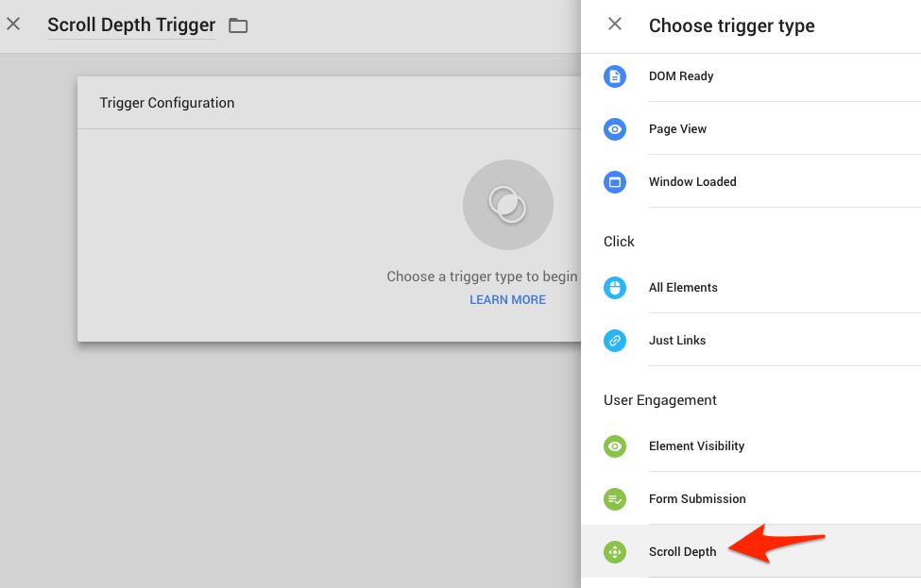Viewport: 921px width, 588px height.
Task: Click the Window Loaded icon
Action: [614, 182]
